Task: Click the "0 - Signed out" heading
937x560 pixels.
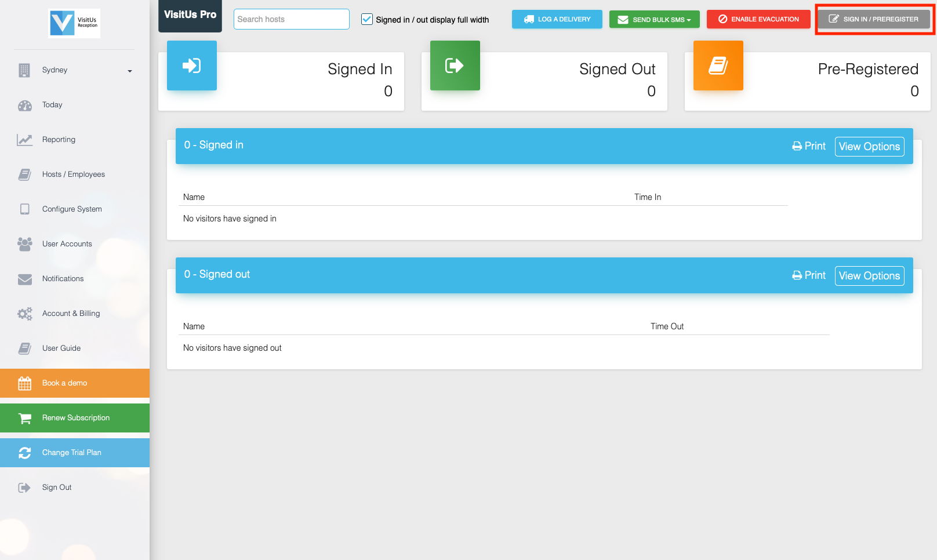Action: click(217, 274)
